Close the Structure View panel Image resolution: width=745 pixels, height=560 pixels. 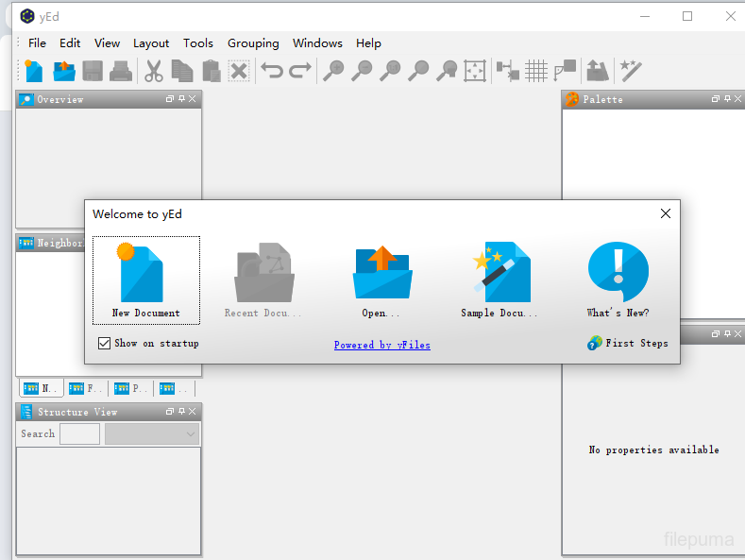click(192, 411)
